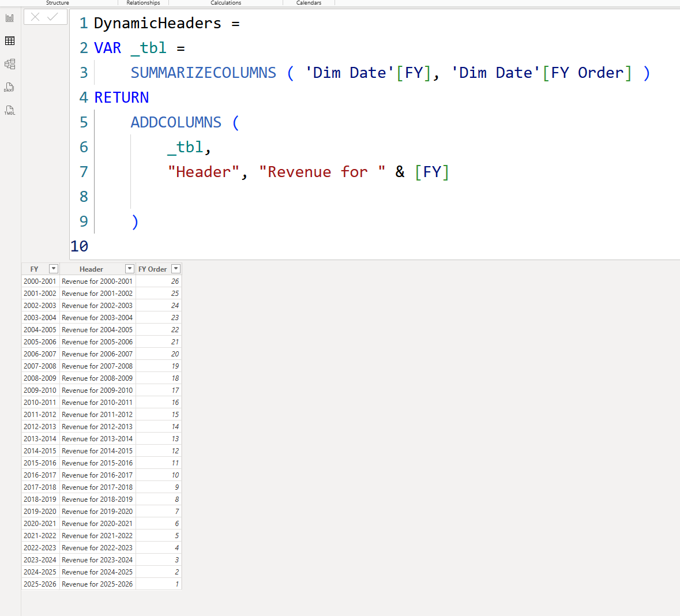Open the Report view icon
This screenshot has width=680, height=616.
click(10, 18)
